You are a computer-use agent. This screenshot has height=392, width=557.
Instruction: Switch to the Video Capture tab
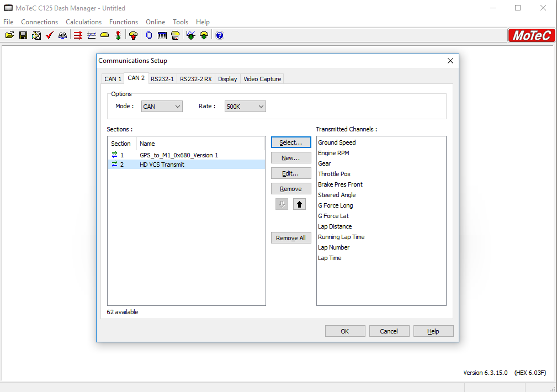click(x=262, y=79)
